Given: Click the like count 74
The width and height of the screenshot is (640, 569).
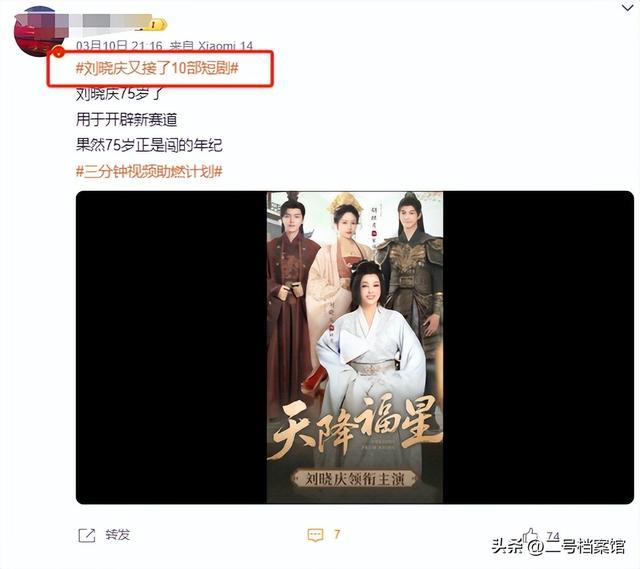Looking at the screenshot, I should pos(553,536).
